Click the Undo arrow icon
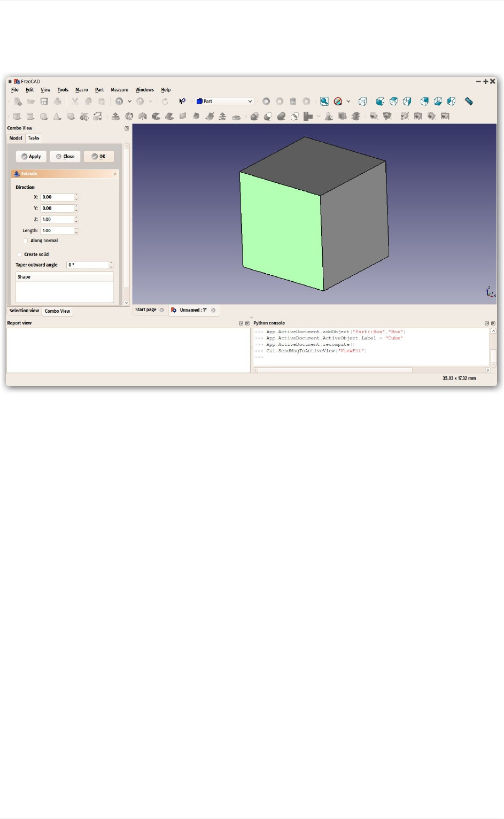The image size is (504, 819). point(119,101)
